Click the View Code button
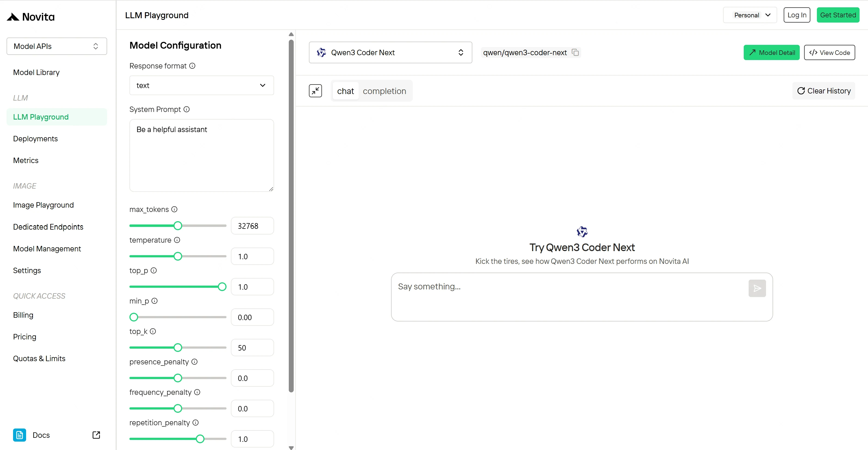868x450 pixels. click(x=830, y=52)
